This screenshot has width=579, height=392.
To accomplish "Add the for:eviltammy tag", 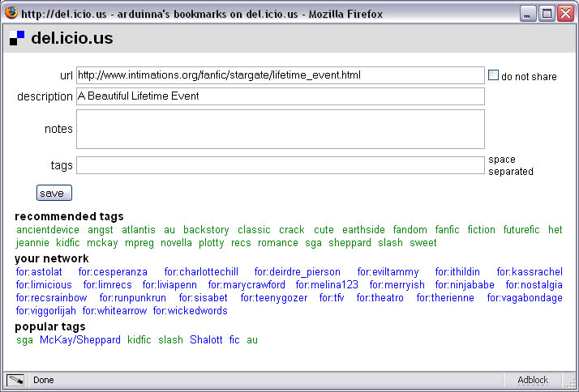I will point(388,272).
